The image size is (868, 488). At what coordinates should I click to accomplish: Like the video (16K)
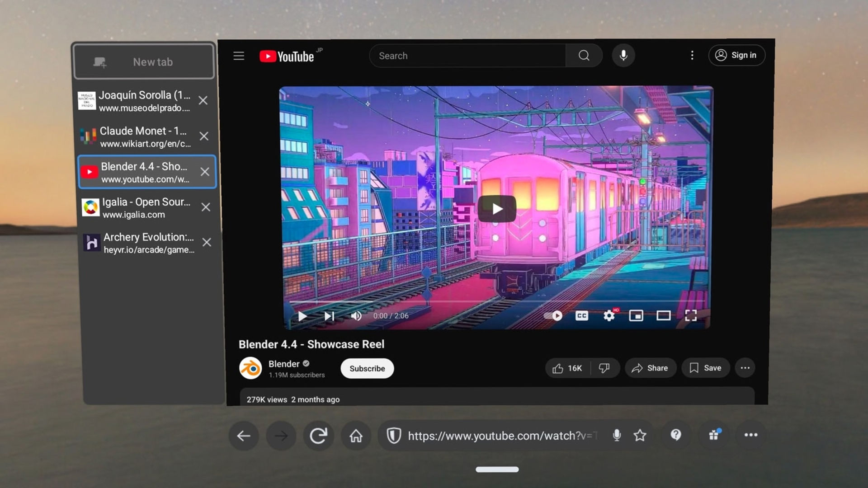(x=567, y=368)
